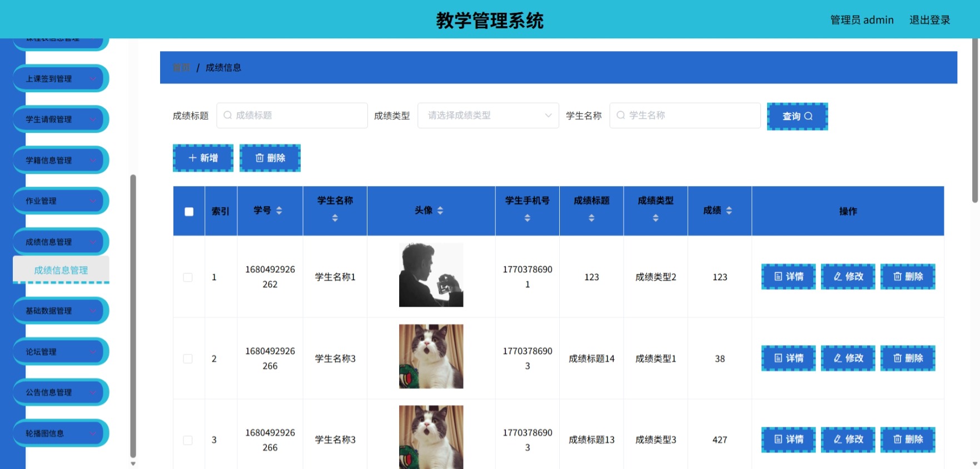Sort by 学生名称 column arrows
980x469 pixels.
point(335,218)
